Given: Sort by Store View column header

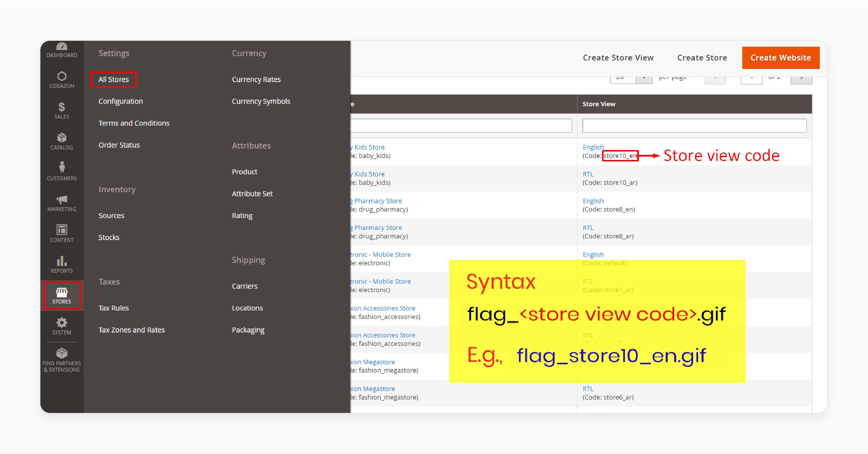Looking at the screenshot, I should click(599, 104).
